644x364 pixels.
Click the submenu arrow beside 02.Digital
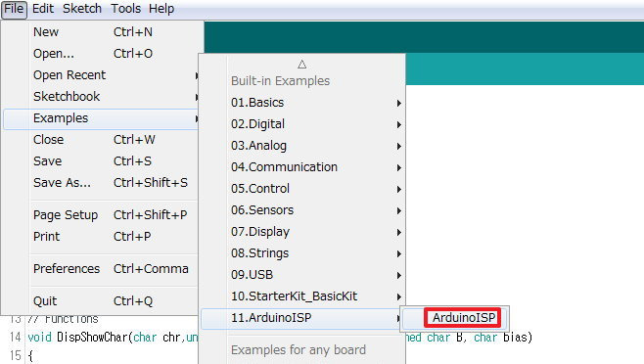pyautogui.click(x=398, y=124)
